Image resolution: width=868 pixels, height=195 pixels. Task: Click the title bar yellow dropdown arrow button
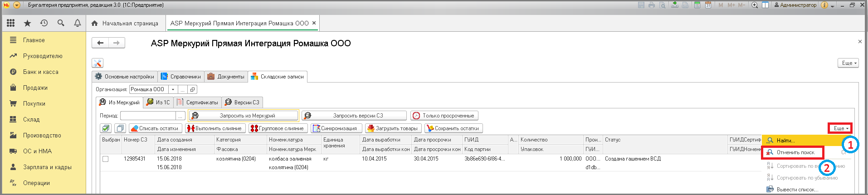click(17, 5)
